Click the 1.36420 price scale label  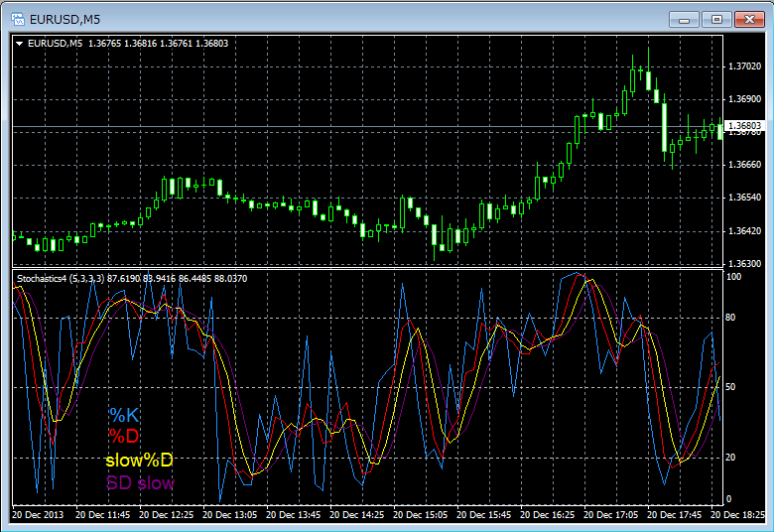click(743, 231)
